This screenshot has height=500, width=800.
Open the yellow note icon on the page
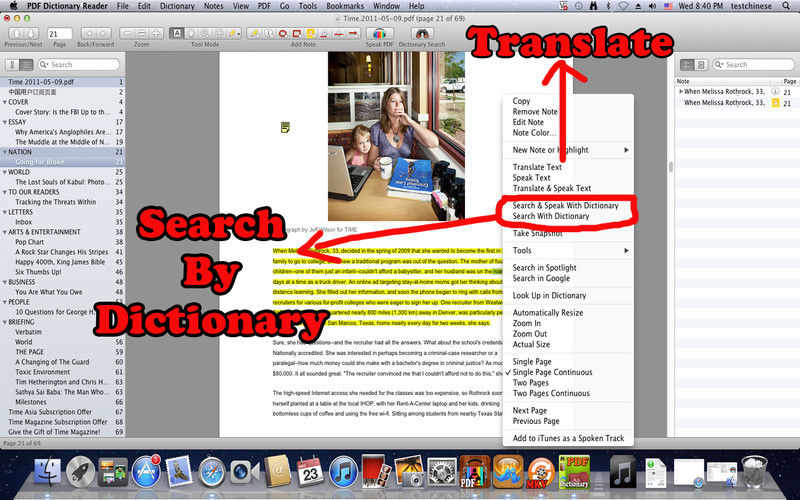click(x=285, y=127)
